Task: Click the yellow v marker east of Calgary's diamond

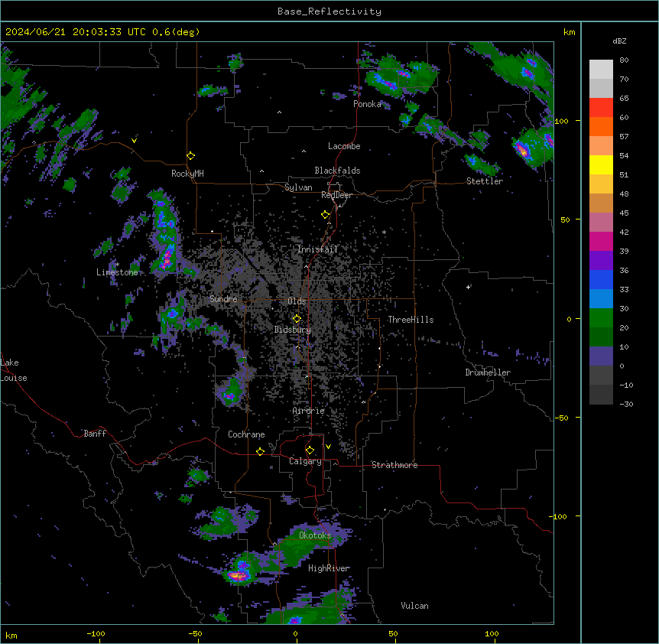Action: (328, 447)
